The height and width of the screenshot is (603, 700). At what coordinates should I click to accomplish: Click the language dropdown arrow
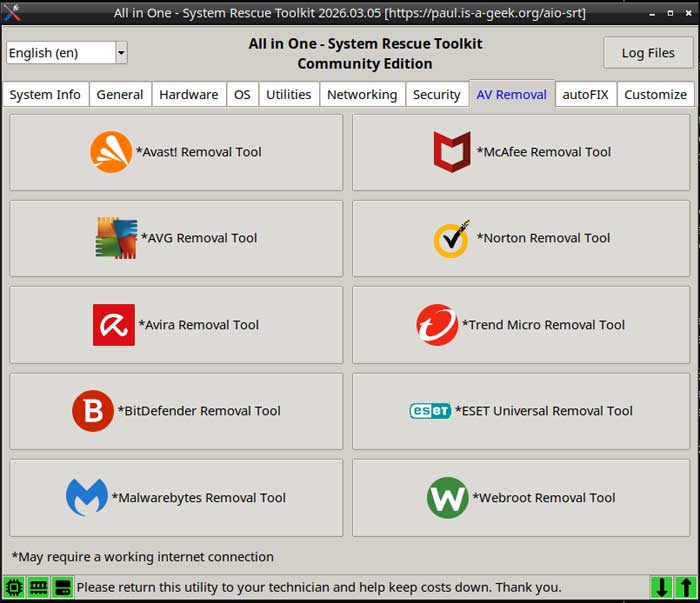point(121,53)
